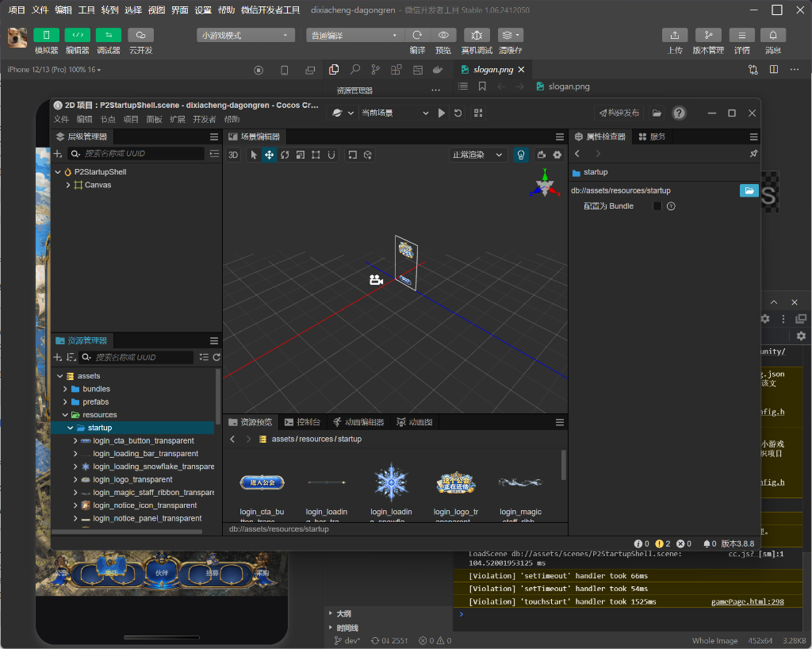Screen dimensions: 812x649
Task: Click the Cocos refresh preview icon
Action: coord(458,113)
